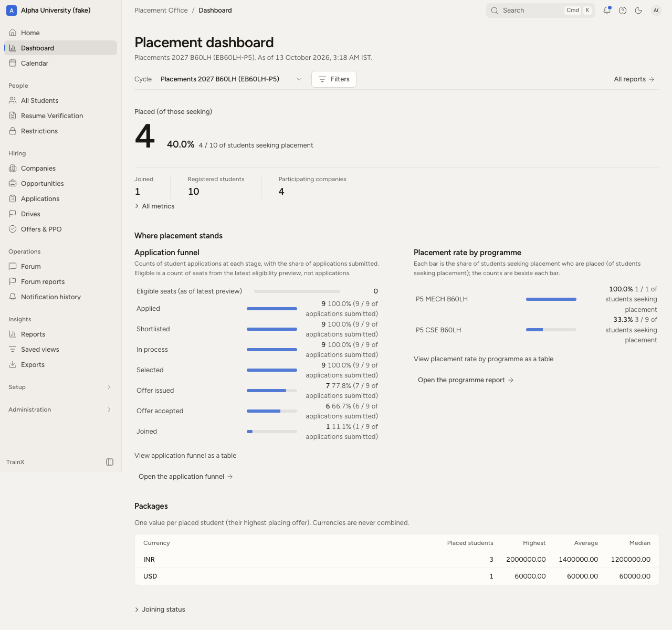Expand All metrics
The height and width of the screenshot is (630, 672).
click(x=154, y=206)
